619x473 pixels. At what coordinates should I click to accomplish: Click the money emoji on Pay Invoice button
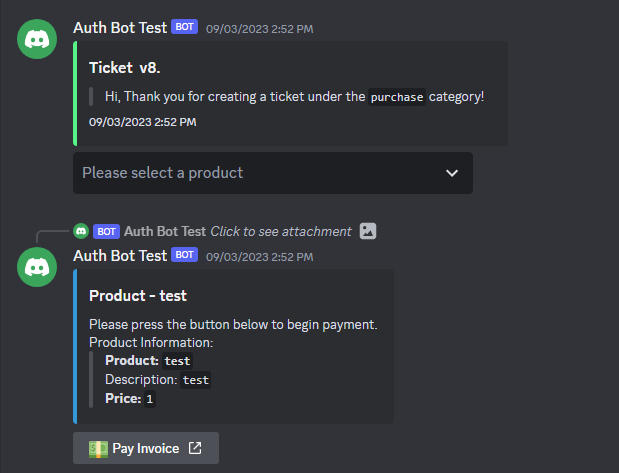coord(98,449)
